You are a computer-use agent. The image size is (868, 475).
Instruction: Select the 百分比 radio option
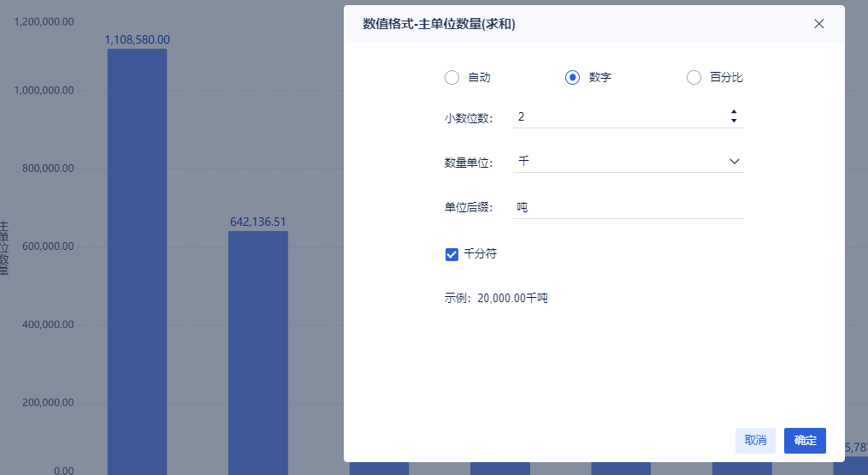(694, 78)
